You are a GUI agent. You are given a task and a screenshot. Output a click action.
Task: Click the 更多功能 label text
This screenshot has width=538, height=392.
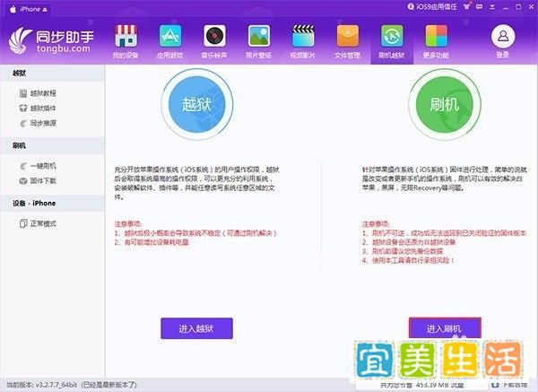436,55
